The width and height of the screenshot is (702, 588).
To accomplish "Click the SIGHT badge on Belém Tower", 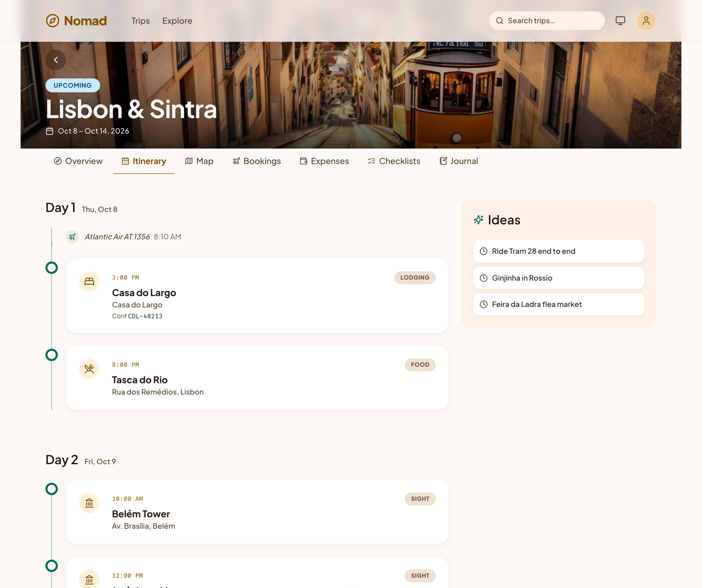I will point(420,499).
